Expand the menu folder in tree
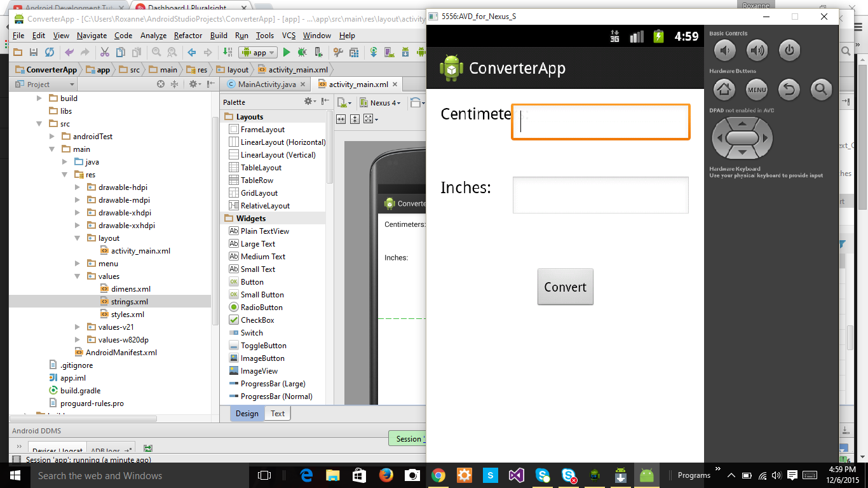 tap(78, 263)
